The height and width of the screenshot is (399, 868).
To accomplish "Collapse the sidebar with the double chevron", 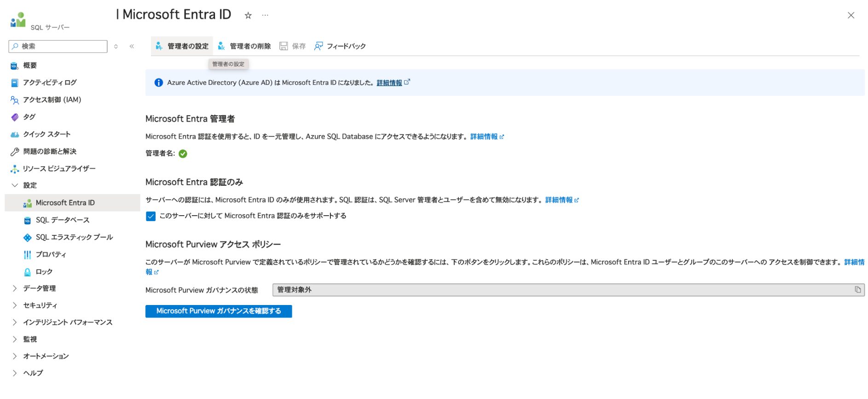I will (x=132, y=46).
